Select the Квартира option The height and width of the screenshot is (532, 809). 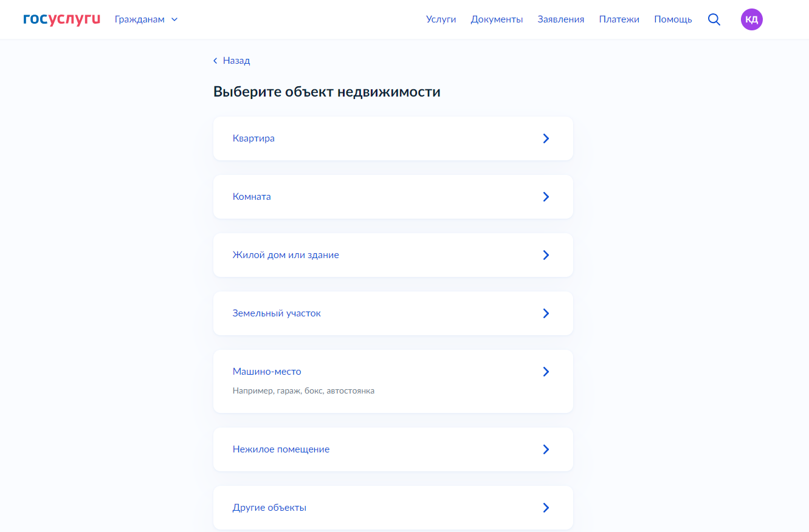(x=253, y=138)
